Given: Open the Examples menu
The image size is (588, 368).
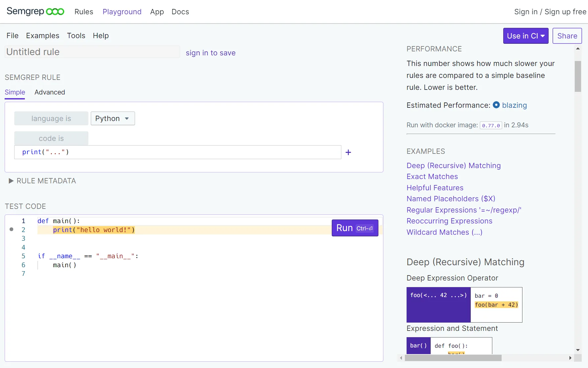Looking at the screenshot, I should (x=43, y=35).
